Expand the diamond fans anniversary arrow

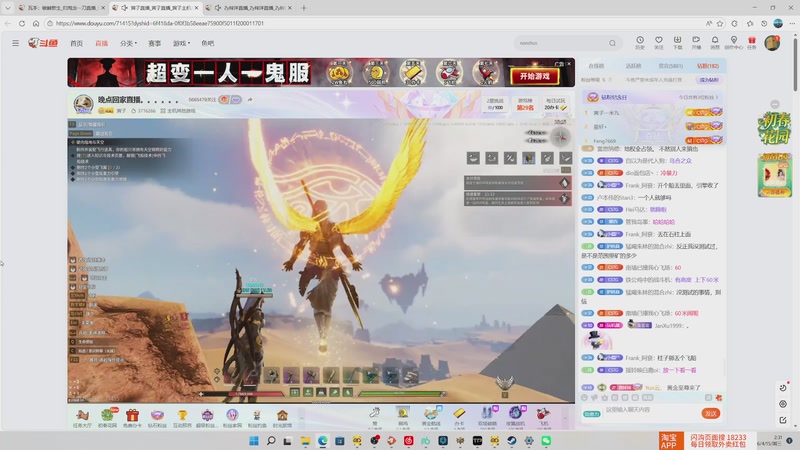[x=716, y=97]
